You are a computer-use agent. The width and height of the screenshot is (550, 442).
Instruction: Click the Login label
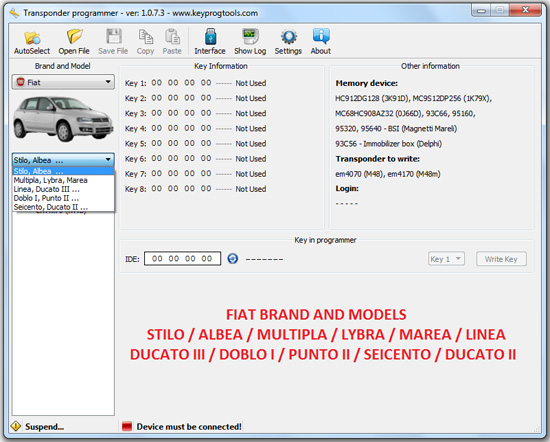coord(347,188)
